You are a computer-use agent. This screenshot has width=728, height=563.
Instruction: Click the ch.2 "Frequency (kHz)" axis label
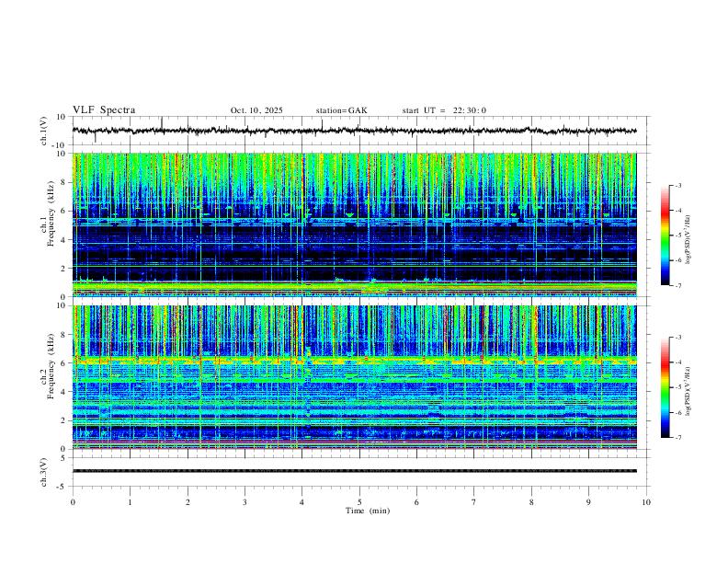(51, 367)
